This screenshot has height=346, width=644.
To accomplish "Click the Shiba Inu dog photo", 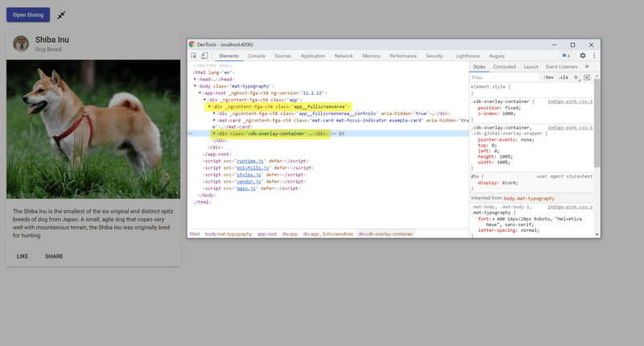I will click(93, 130).
